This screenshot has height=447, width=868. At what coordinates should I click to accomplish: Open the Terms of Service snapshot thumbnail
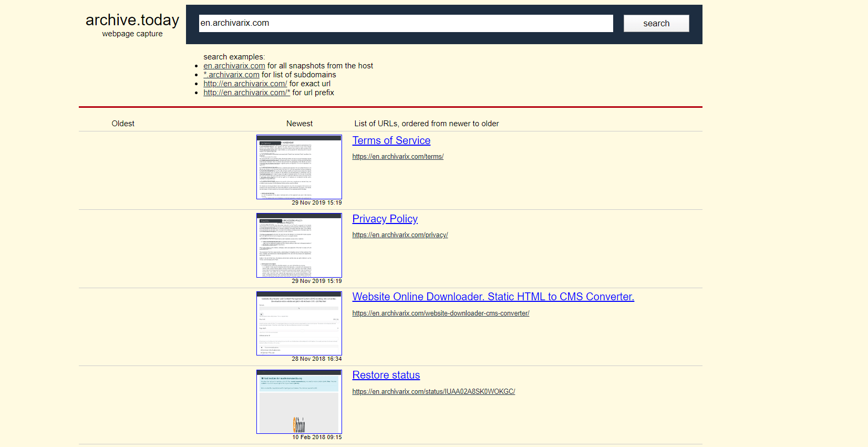coord(299,167)
